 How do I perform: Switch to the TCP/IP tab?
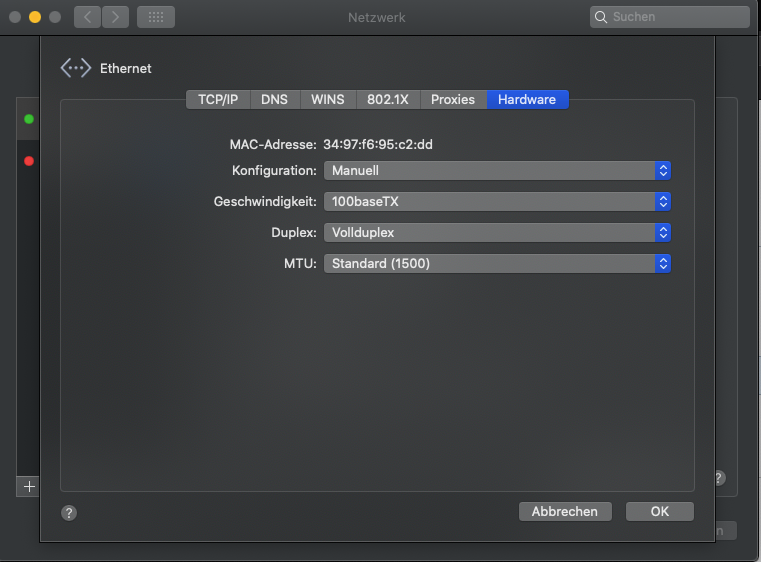click(x=218, y=100)
